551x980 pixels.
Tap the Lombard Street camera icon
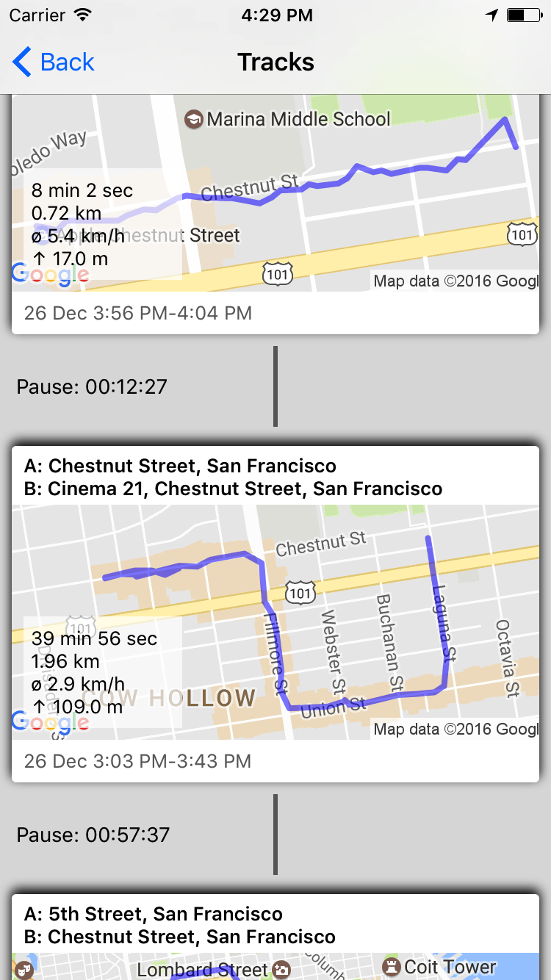281,970
